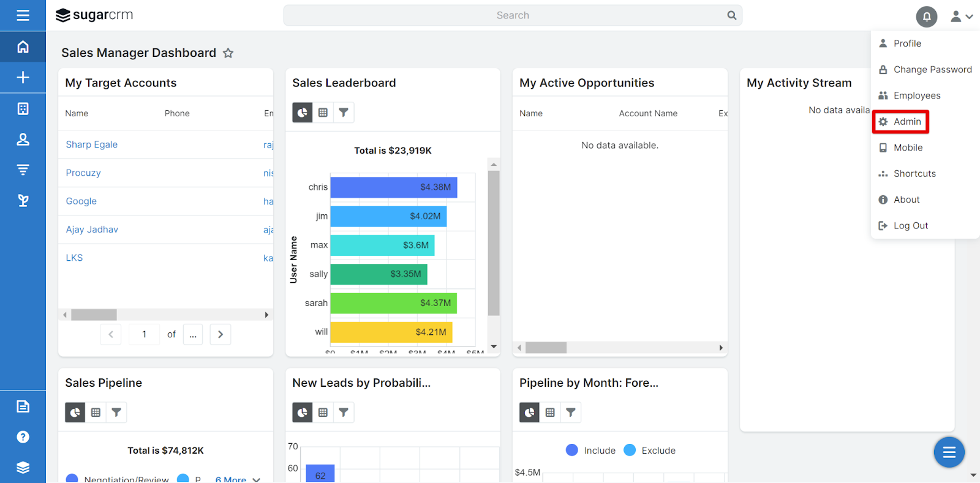980x483 pixels.
Task: Open the help question mark icon
Action: (23, 436)
